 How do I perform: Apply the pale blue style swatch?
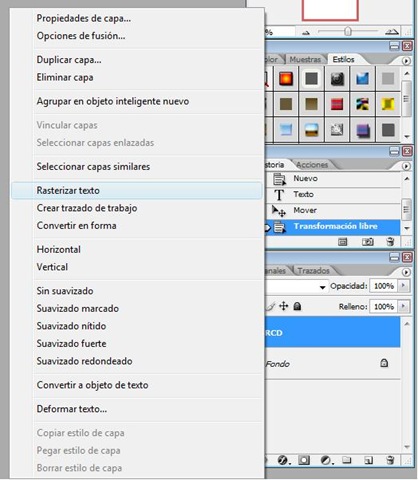[286, 130]
